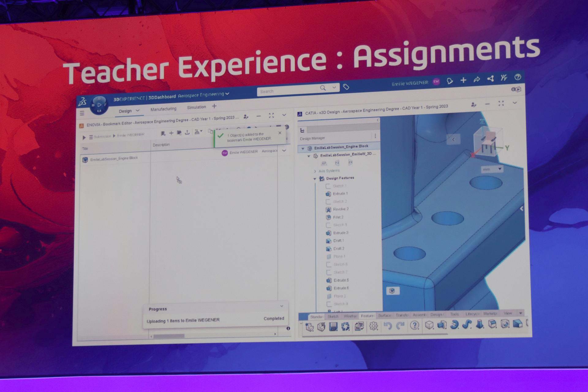Dismiss the object added notification
This screenshot has height=392, width=588.
280,133
